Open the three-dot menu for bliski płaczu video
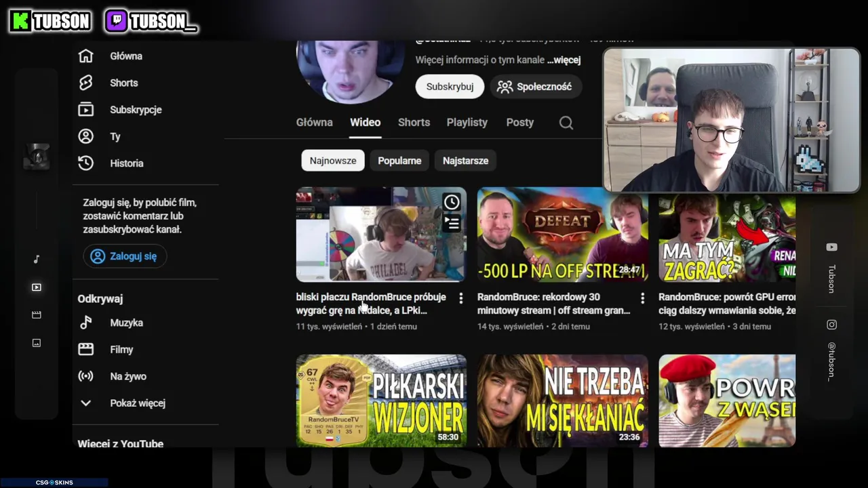This screenshot has height=488, width=868. [x=461, y=298]
